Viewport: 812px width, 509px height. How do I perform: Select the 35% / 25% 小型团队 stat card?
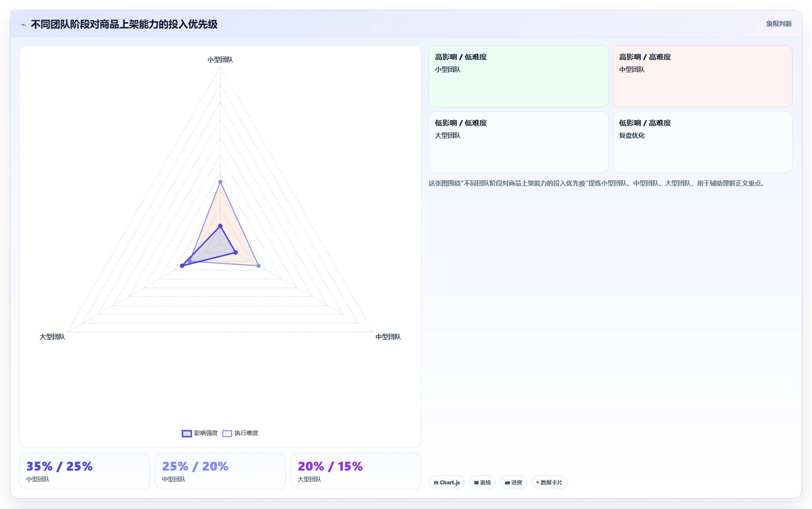tap(85, 471)
